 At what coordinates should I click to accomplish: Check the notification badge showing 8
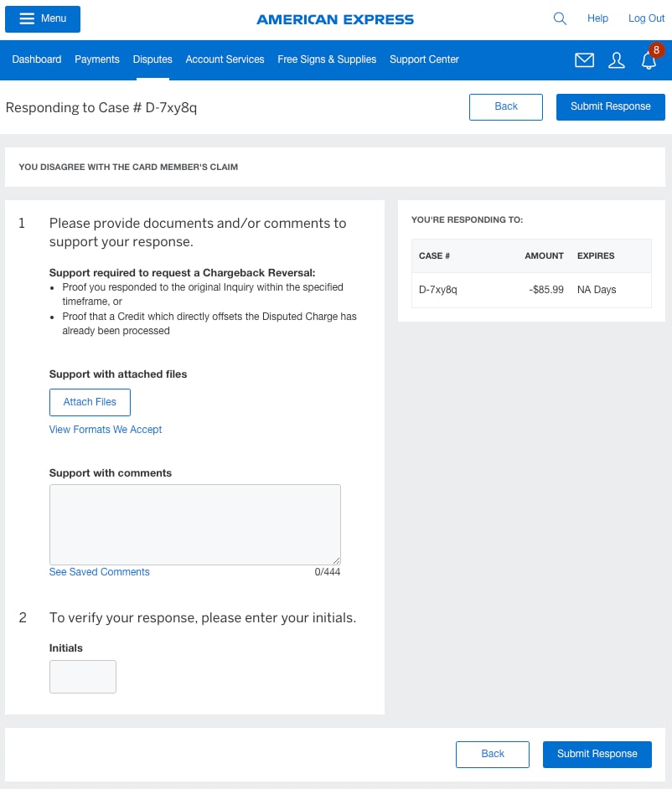point(656,49)
